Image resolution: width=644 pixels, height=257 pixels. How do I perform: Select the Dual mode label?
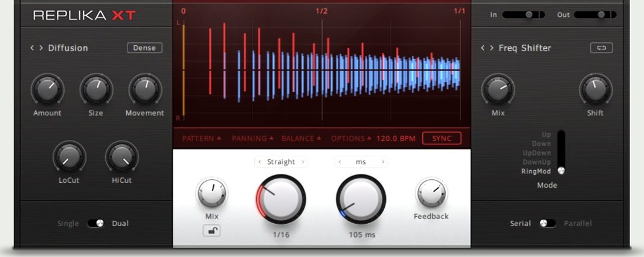tap(120, 223)
